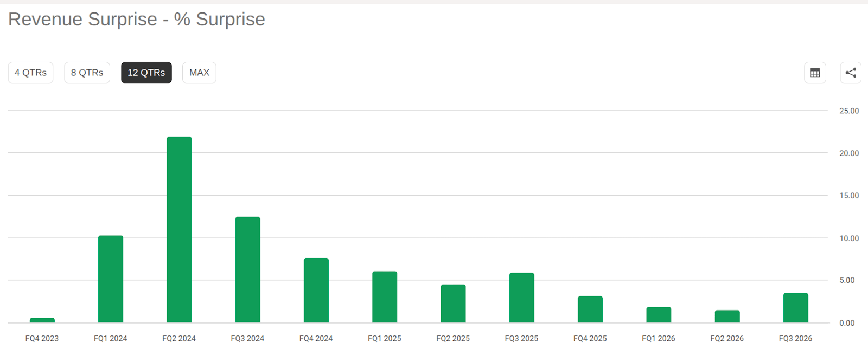Select the 4 QTRs range
This screenshot has width=868, height=355.
[x=30, y=73]
